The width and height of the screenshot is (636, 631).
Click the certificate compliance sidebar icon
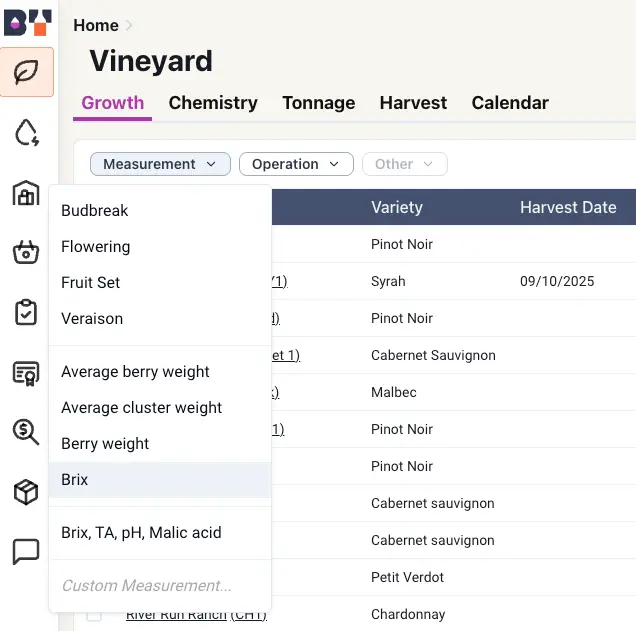tap(26, 373)
